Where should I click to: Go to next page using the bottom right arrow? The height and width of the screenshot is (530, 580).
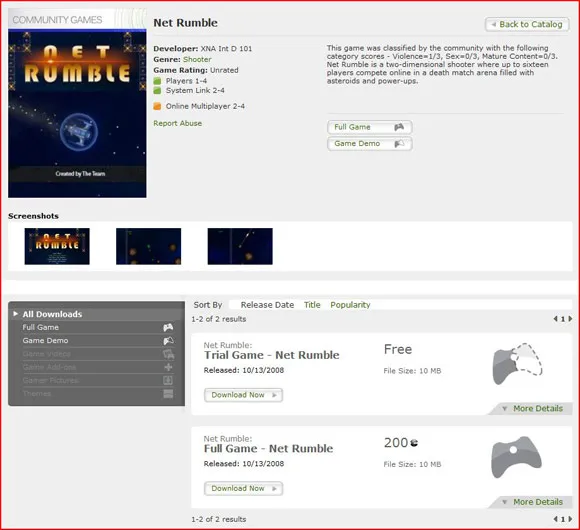[x=570, y=519]
